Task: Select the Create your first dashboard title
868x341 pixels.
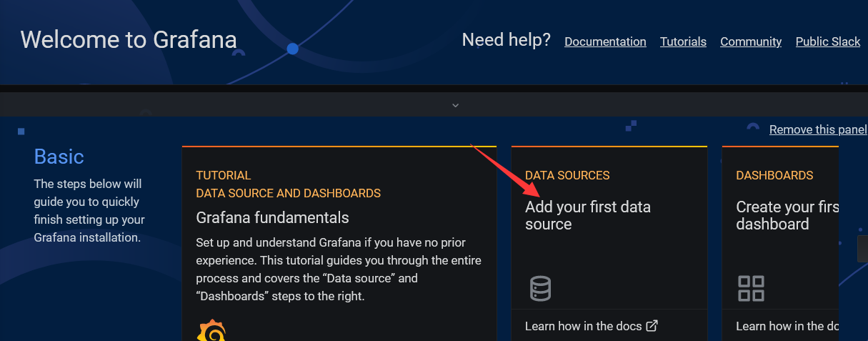Action: [787, 215]
